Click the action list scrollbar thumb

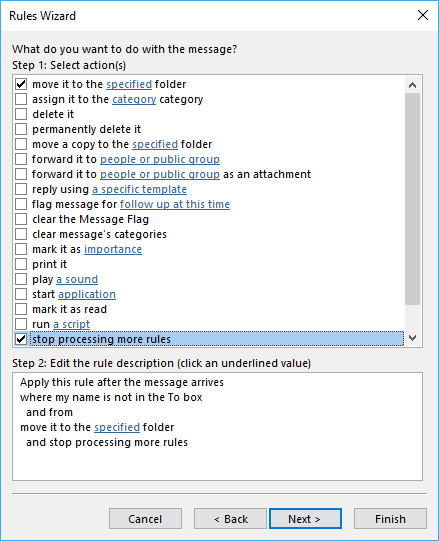[412, 199]
